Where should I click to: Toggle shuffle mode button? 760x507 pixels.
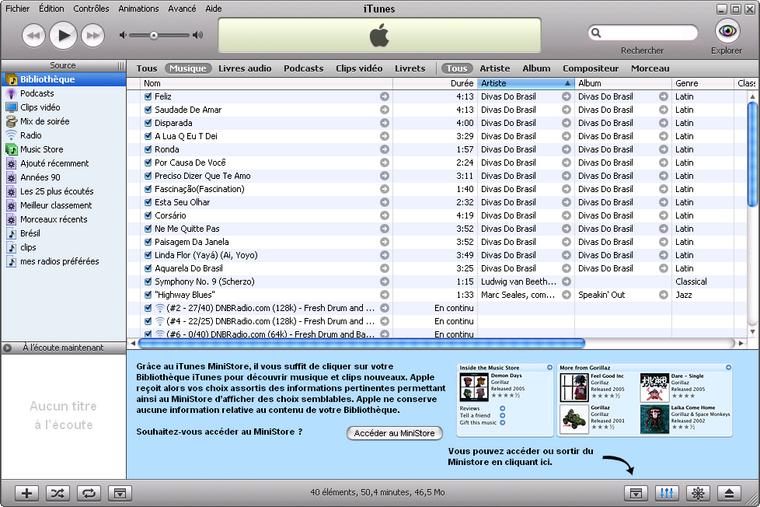pyautogui.click(x=58, y=493)
